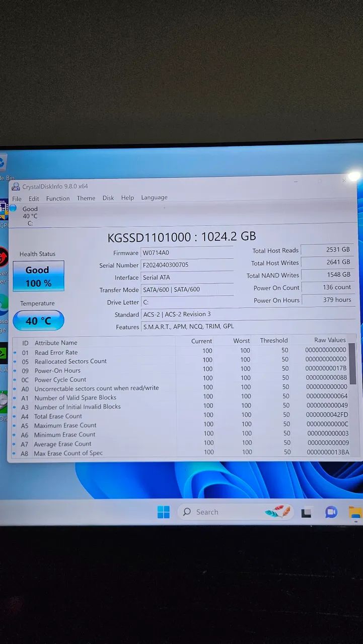Click the Standard field ACS-2 Revision 3
The image size is (363, 644).
click(248, 314)
